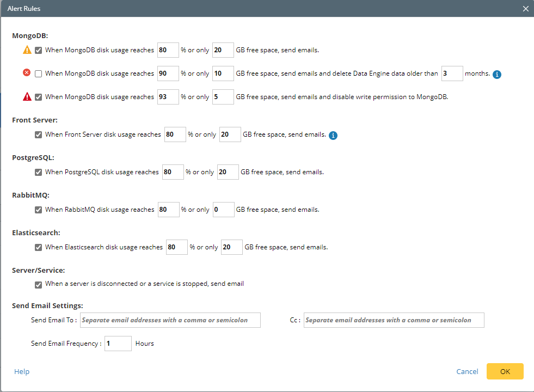Click the red critical triangle icon
534x392 pixels.
click(x=27, y=97)
